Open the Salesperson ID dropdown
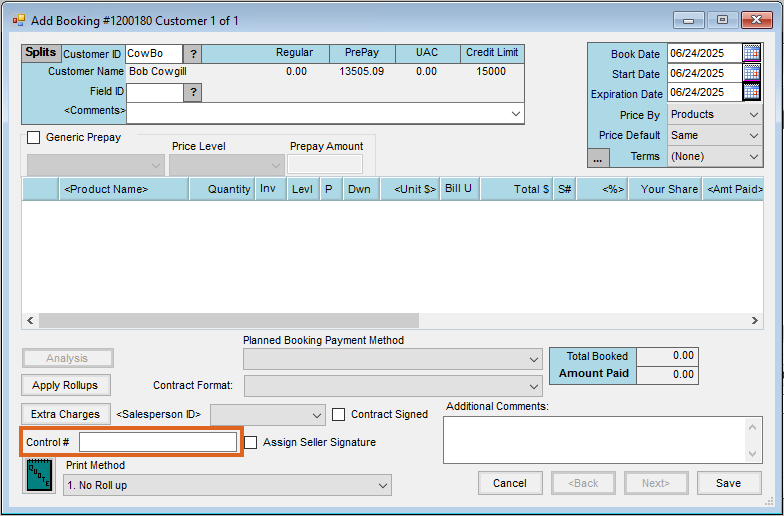784x516 pixels. point(268,415)
